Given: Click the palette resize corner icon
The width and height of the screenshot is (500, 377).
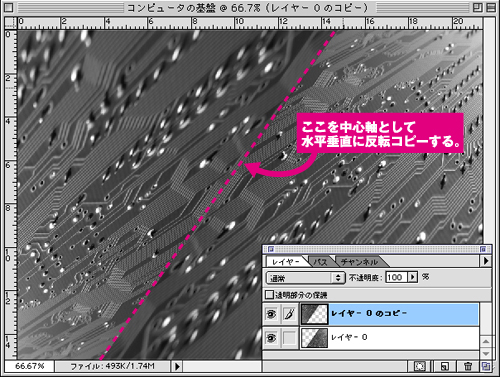Looking at the screenshot, I should pyautogui.click(x=486, y=366).
